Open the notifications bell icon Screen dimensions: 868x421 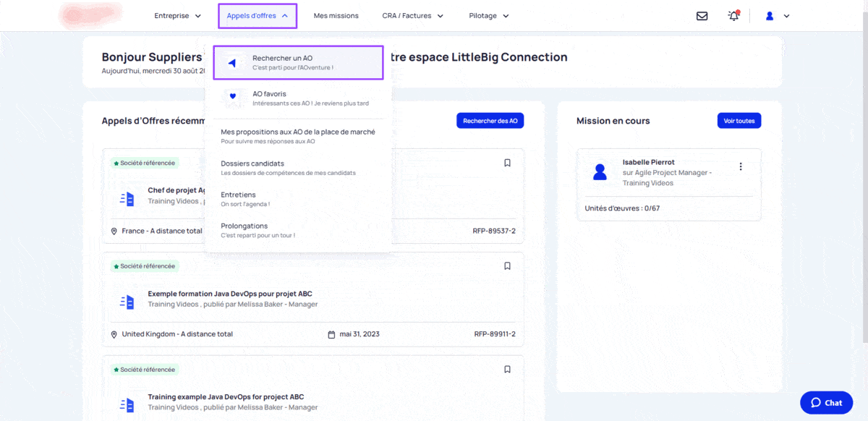tap(733, 16)
